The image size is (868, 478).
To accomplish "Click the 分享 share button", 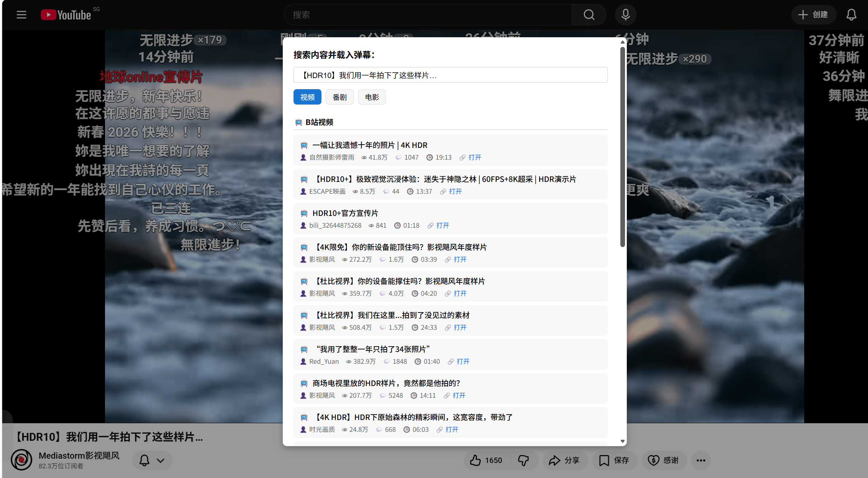I will click(565, 460).
